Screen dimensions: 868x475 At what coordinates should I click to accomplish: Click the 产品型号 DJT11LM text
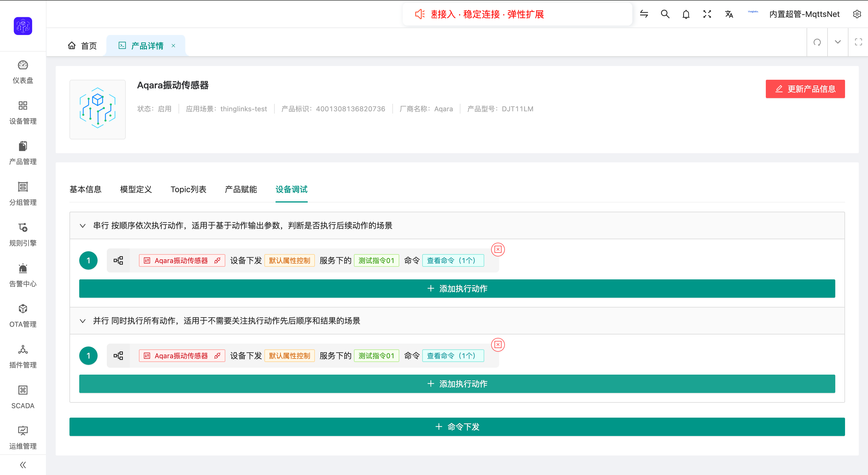coord(500,109)
